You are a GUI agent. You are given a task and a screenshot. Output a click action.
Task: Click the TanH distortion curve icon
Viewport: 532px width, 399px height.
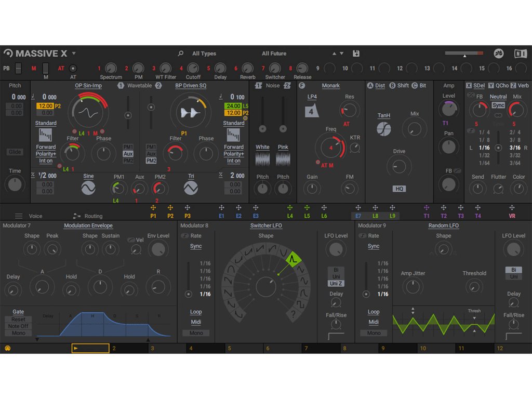(x=384, y=129)
